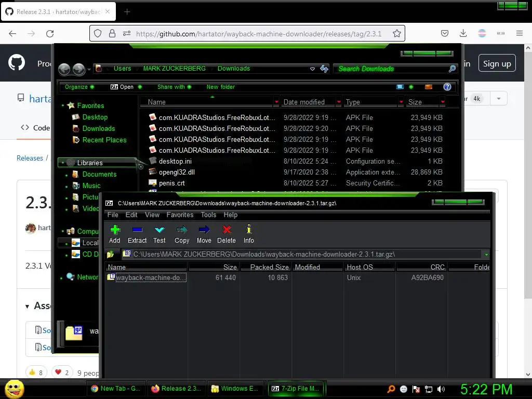
Task: Click Firefox reload page icon
Action: pos(50,34)
